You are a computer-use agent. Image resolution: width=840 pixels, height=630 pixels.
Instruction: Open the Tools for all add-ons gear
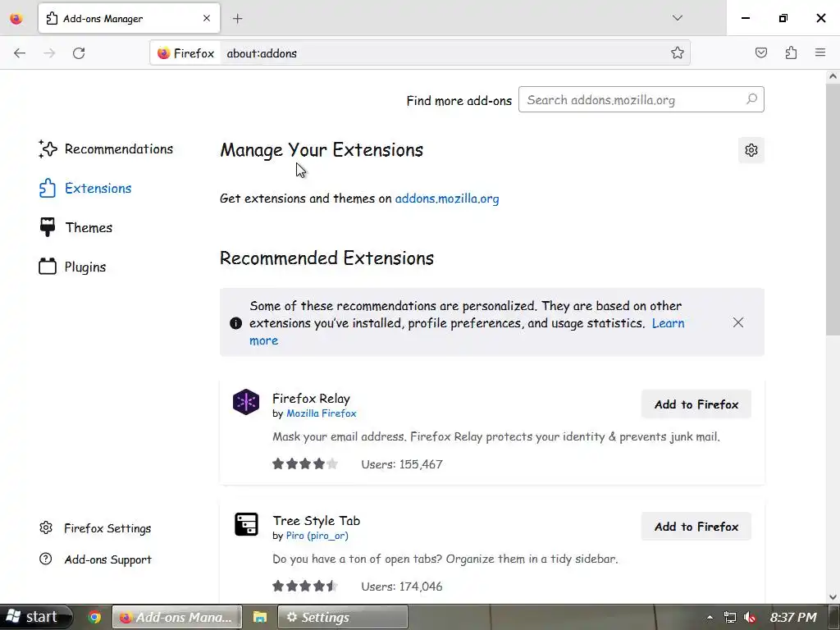pos(751,150)
